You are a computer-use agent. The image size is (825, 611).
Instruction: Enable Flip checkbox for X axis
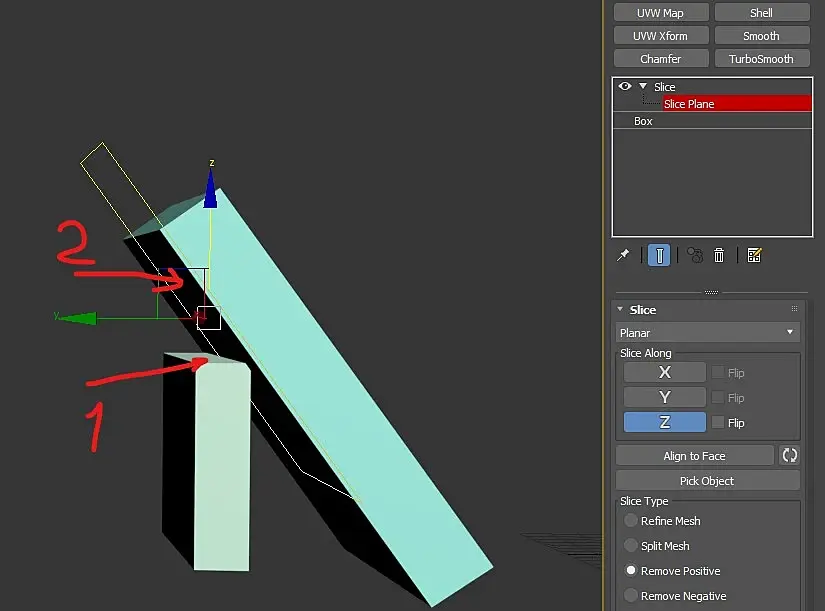(x=717, y=373)
